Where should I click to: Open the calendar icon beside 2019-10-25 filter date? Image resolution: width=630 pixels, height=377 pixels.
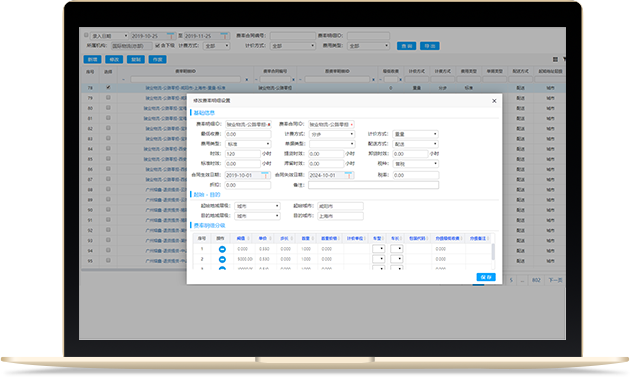click(170, 36)
